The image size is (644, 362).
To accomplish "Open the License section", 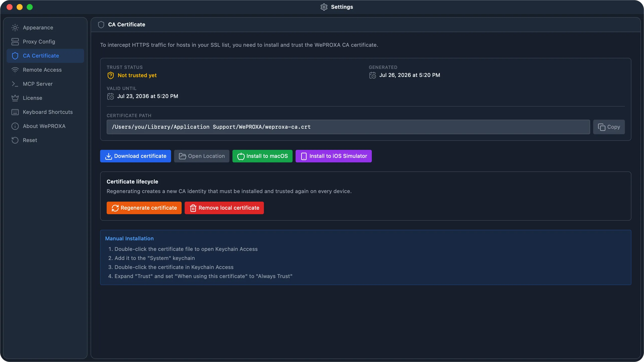I will point(45,98).
